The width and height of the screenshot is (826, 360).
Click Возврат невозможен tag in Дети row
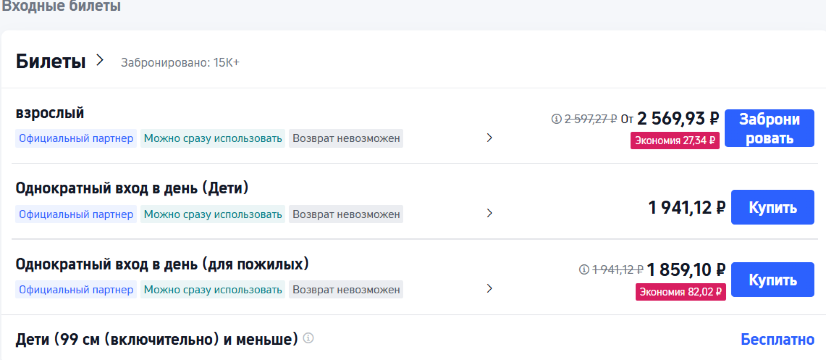point(346,215)
